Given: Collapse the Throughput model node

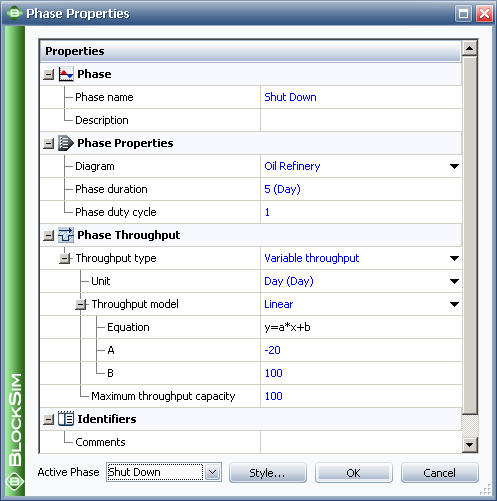Looking at the screenshot, I should coord(81,304).
